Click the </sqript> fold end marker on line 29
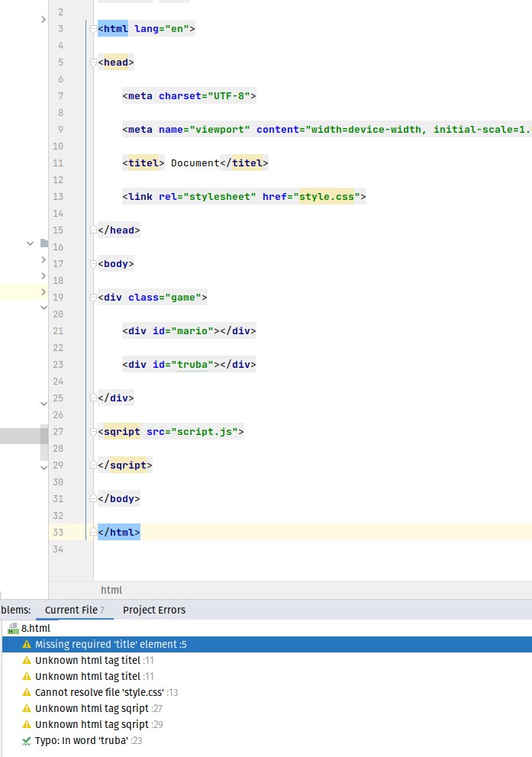The width and height of the screenshot is (532, 757). (93, 465)
